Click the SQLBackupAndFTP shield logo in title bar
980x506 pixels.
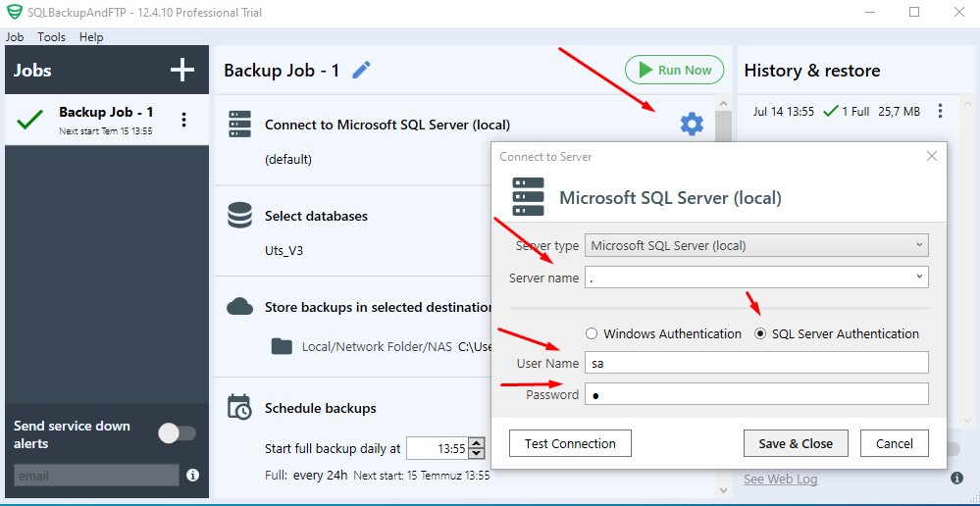click(14, 13)
